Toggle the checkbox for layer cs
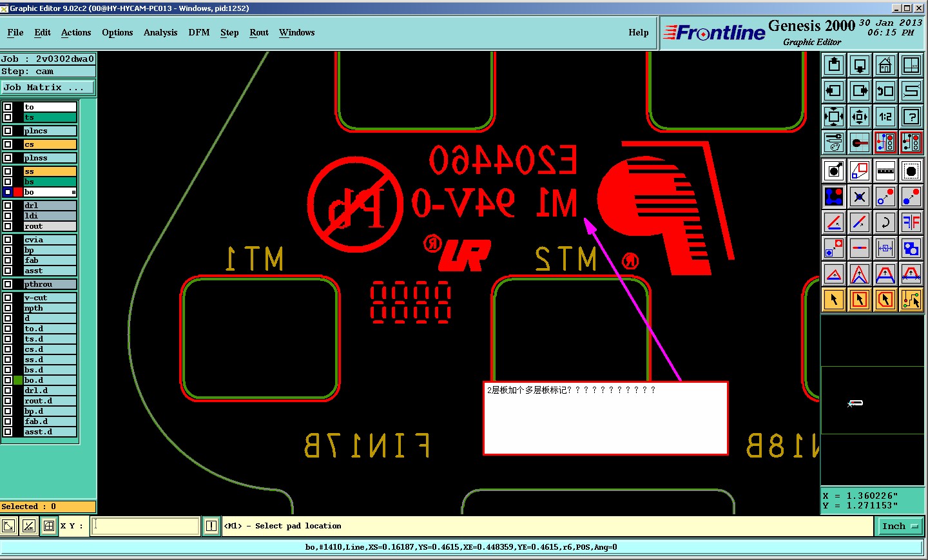928x560 pixels. click(8, 144)
